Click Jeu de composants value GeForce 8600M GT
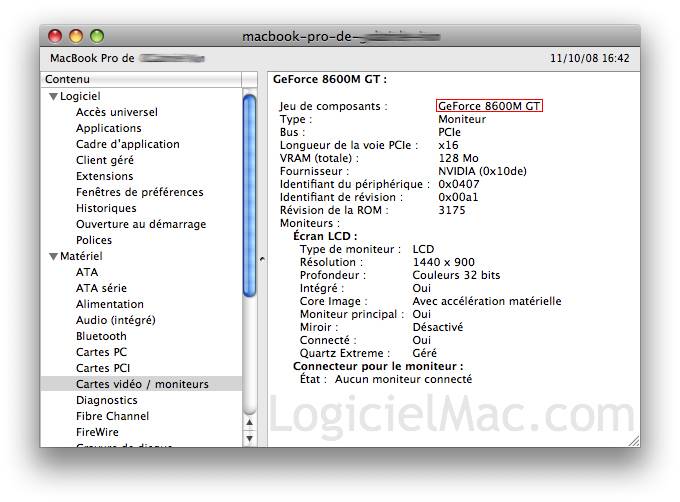The height and width of the screenshot is (502, 680). pos(489,106)
